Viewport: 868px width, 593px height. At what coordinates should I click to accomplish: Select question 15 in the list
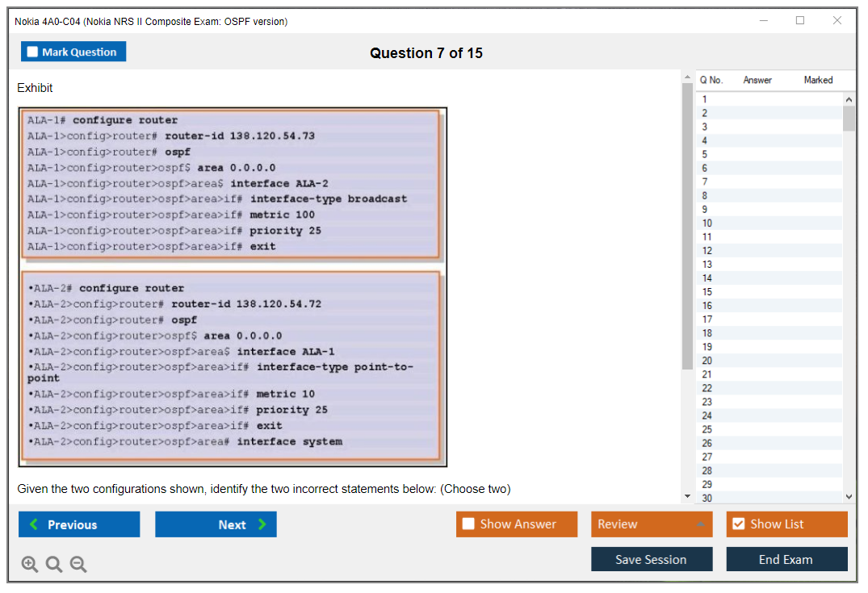pyautogui.click(x=707, y=292)
